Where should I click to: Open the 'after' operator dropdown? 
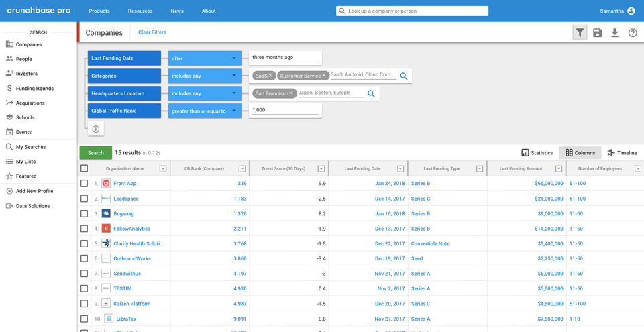tap(205, 58)
